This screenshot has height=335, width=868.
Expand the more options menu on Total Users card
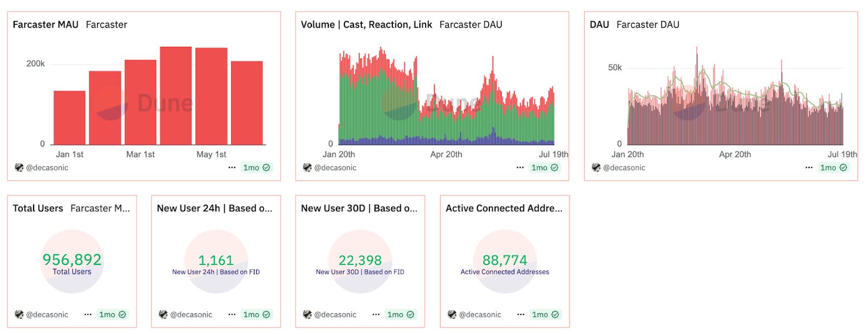pyautogui.click(x=88, y=315)
